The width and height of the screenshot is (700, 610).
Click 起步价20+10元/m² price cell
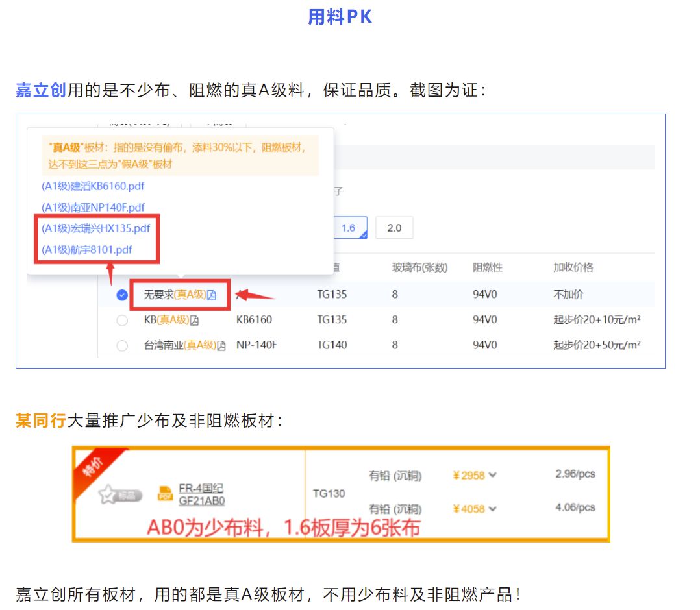point(597,320)
